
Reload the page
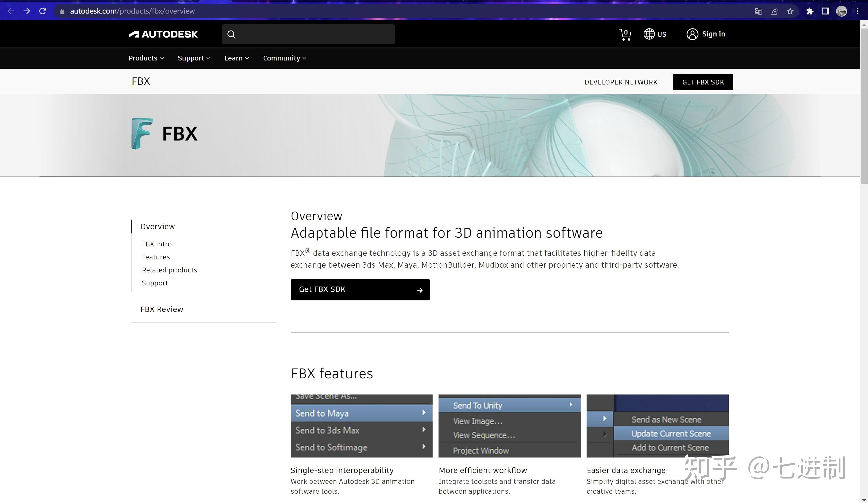tap(42, 11)
